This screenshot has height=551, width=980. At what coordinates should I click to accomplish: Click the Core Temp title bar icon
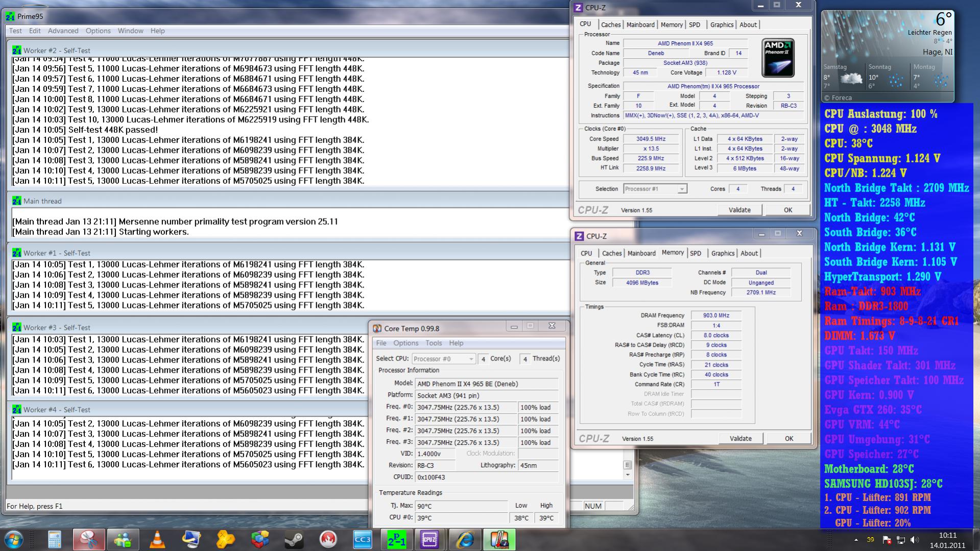point(377,328)
